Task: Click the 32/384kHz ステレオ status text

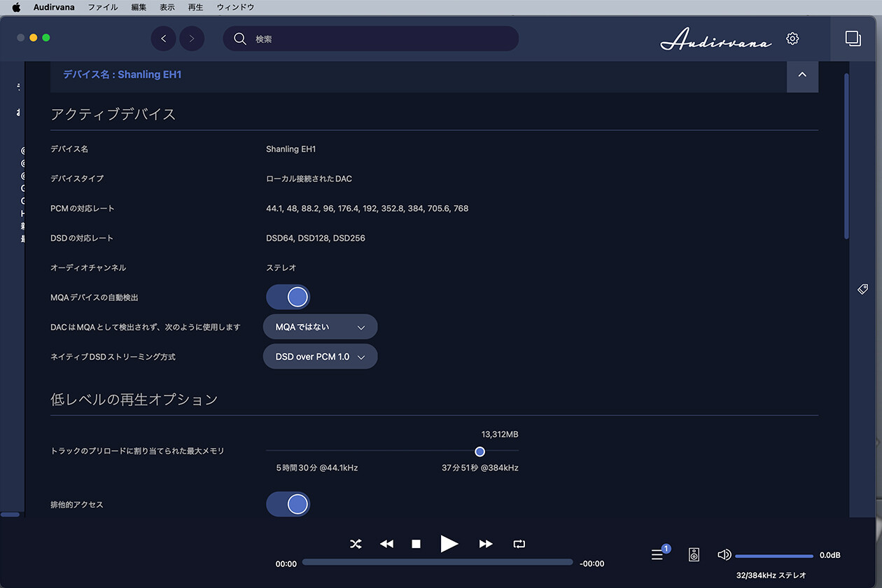Action: pyautogui.click(x=771, y=575)
